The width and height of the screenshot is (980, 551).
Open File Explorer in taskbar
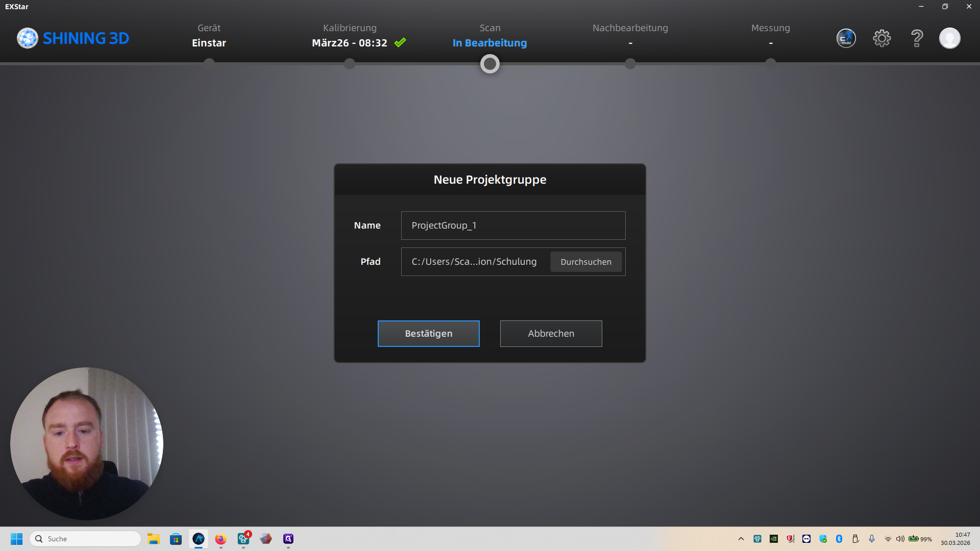coord(154,539)
